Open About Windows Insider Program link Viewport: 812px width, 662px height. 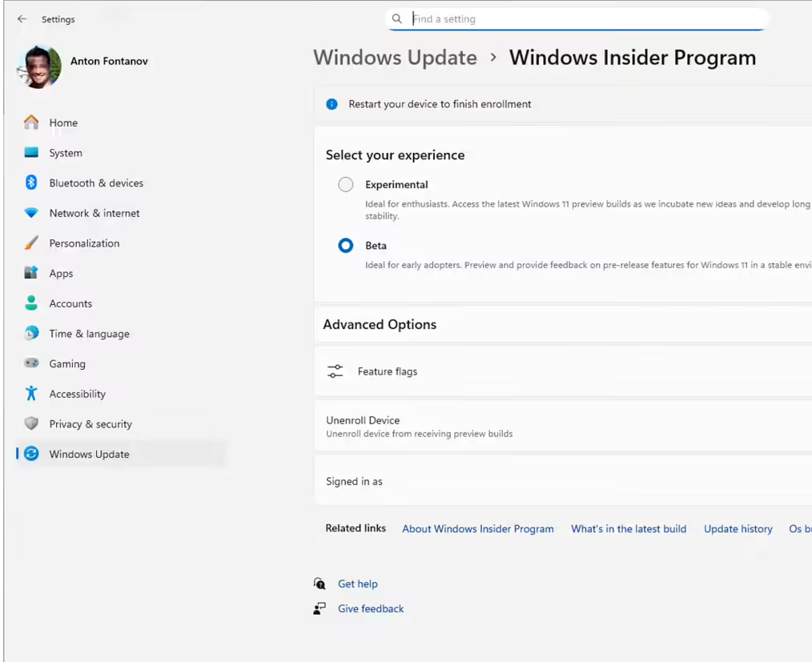pyautogui.click(x=477, y=529)
